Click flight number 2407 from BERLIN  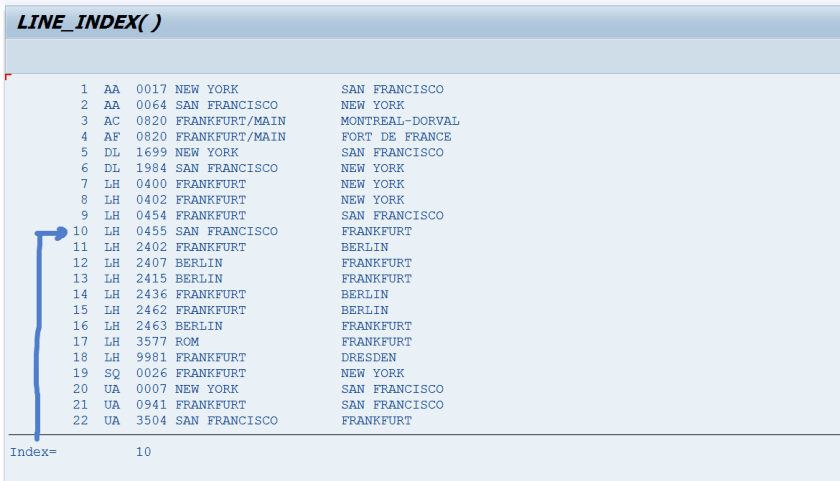coord(152,263)
